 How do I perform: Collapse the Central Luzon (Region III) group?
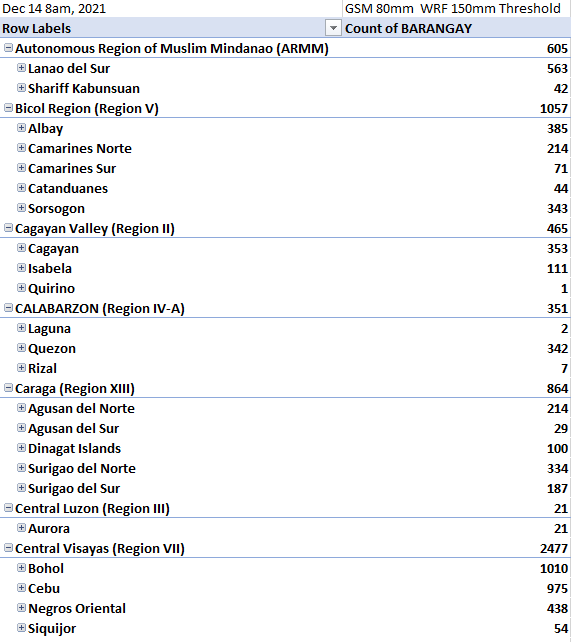(x=8, y=508)
